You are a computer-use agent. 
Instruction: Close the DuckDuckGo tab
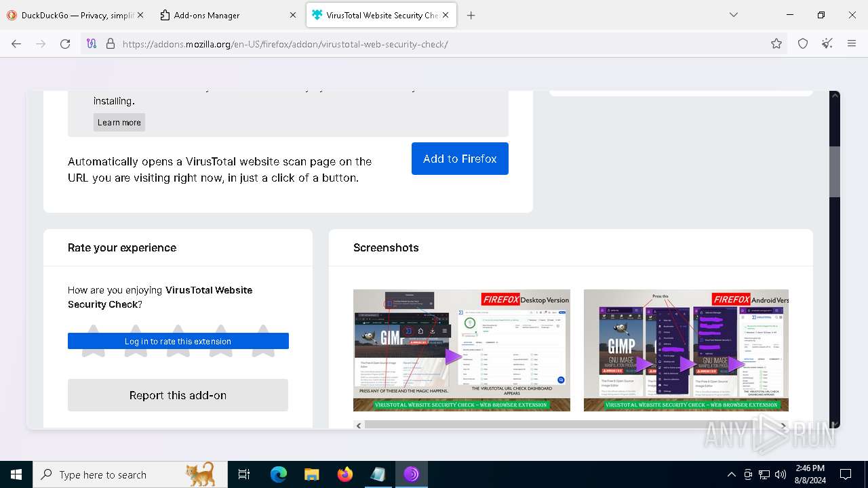[140, 15]
